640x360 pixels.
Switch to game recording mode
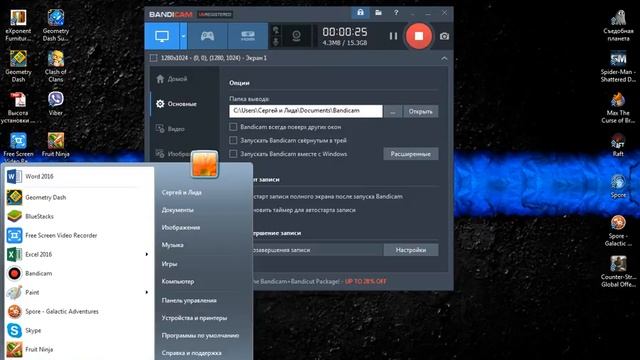pos(207,36)
